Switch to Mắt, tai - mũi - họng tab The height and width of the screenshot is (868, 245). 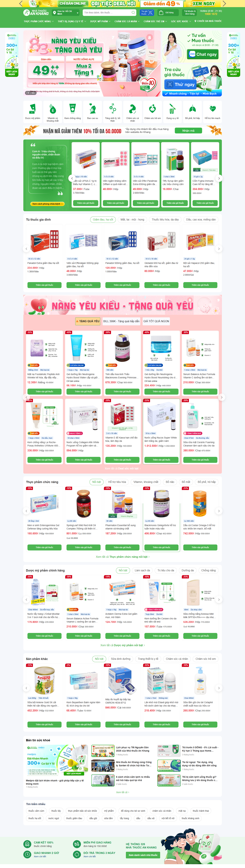tap(132, 219)
